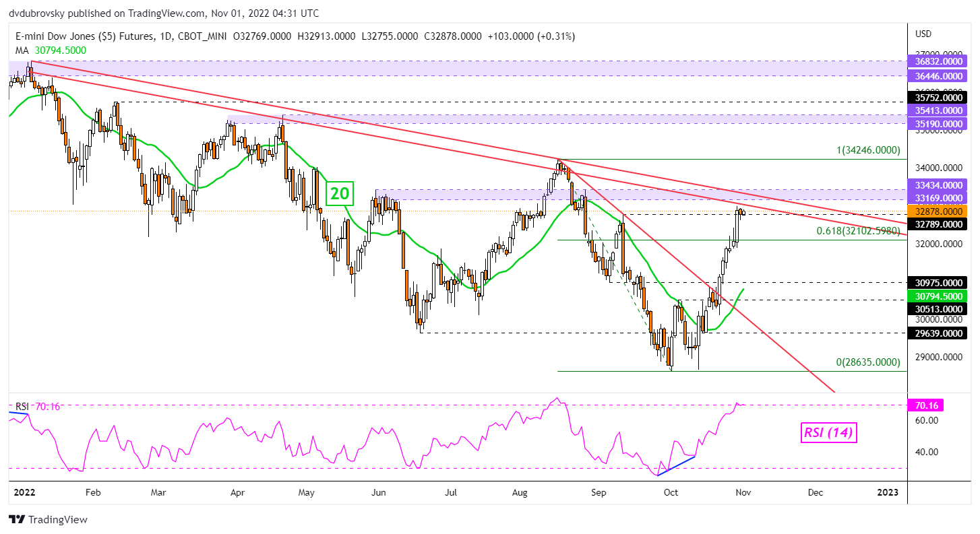
Task: Click the 29639.0000 price label
Action: 938,333
